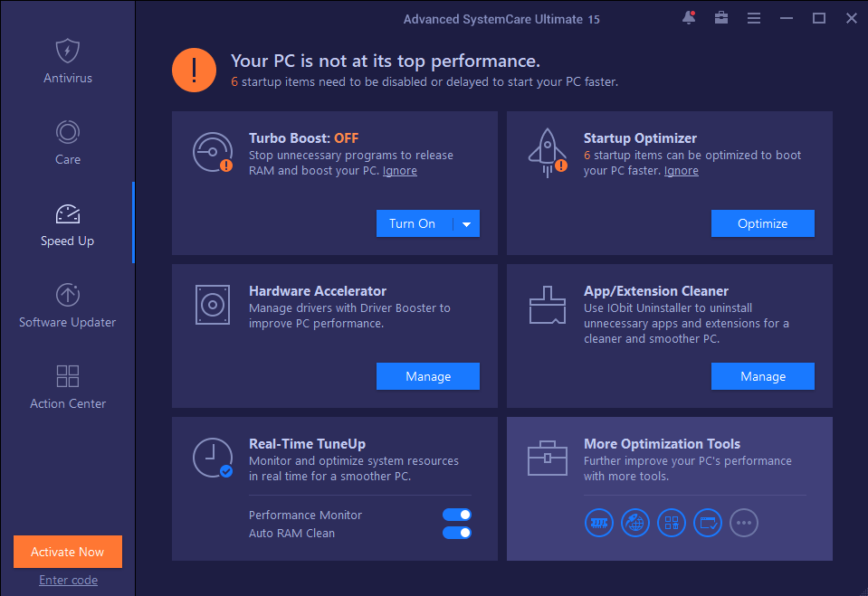Expand the Turn On dropdown arrow
The height and width of the screenshot is (596, 868).
click(x=467, y=224)
